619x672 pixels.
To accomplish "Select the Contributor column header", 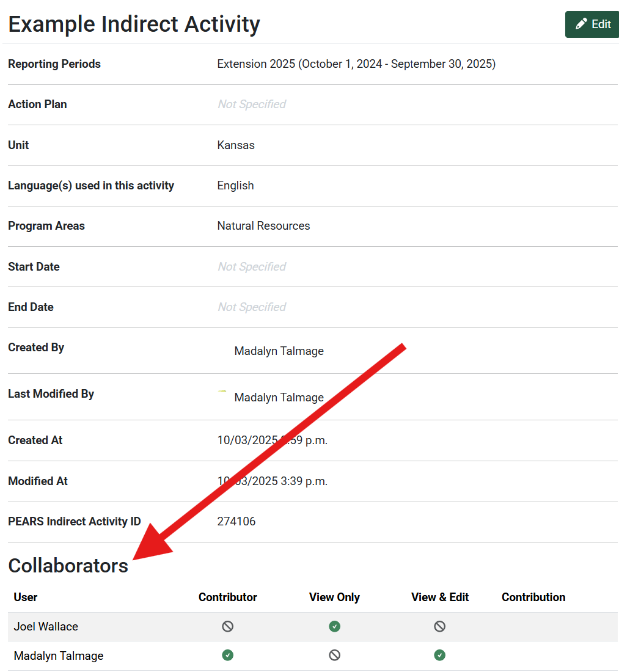I will click(228, 597).
